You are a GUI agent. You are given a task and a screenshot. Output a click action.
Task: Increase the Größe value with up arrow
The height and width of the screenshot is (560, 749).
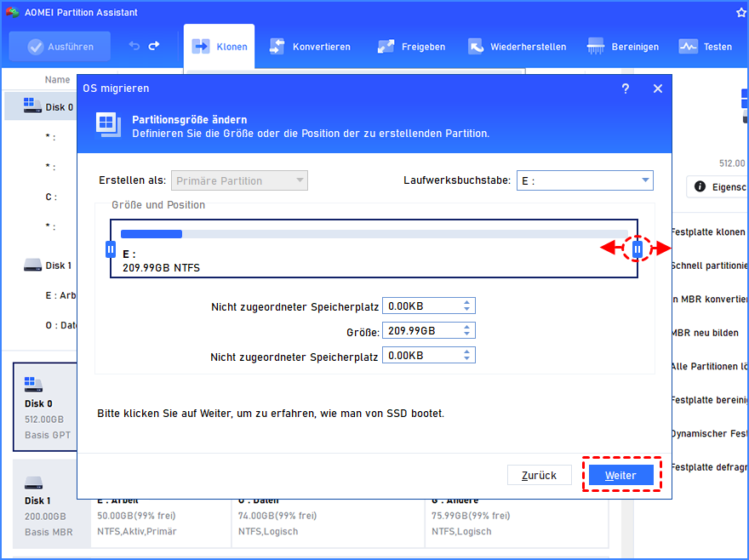(x=466, y=327)
